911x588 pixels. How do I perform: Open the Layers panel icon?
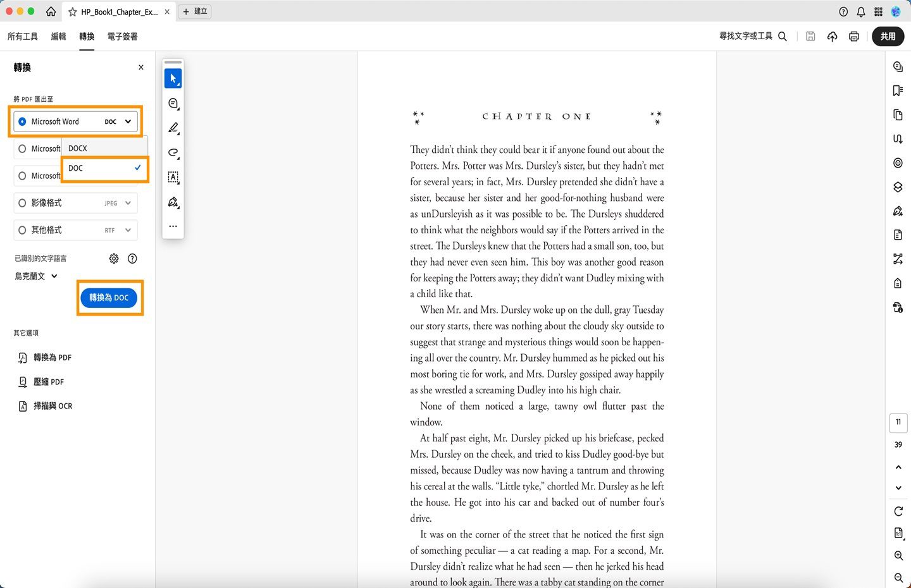point(898,187)
